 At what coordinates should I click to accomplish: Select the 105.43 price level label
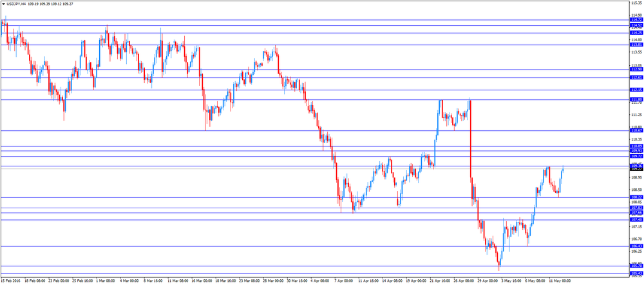point(636,273)
